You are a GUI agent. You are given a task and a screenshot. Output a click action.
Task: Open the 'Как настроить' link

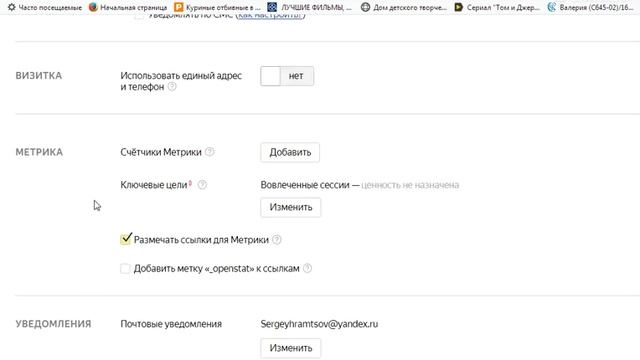tap(270, 16)
